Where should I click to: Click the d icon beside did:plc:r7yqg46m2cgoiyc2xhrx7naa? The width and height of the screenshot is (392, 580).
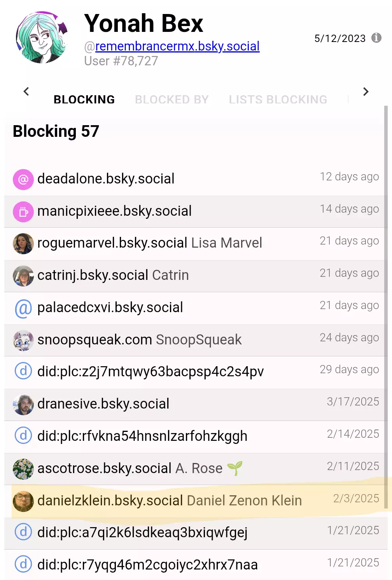tap(23, 564)
